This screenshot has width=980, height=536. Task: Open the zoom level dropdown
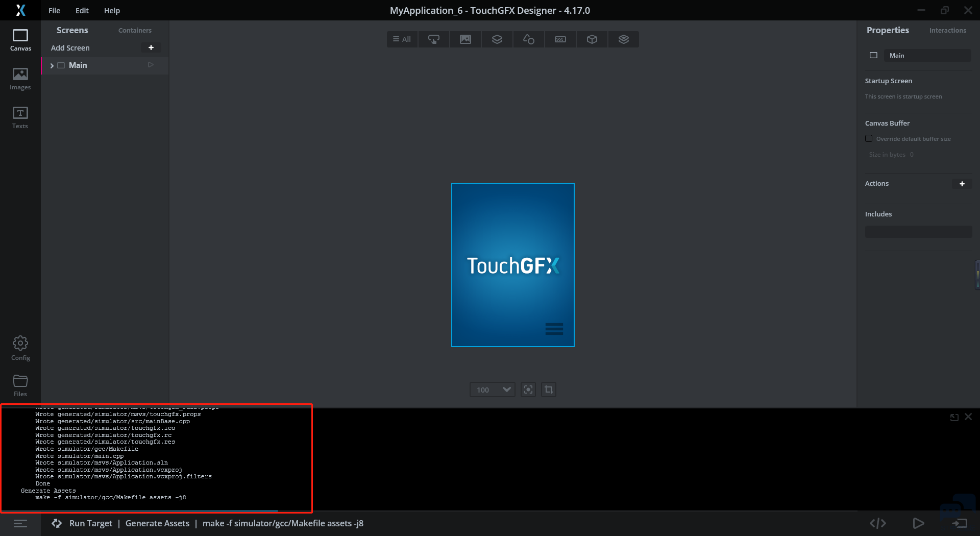[493, 389]
